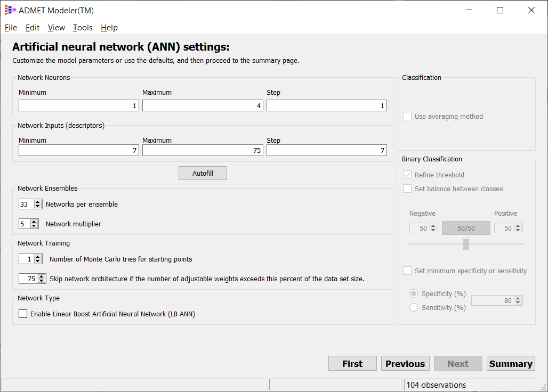Adjust the Positive class balance spinner

point(509,228)
